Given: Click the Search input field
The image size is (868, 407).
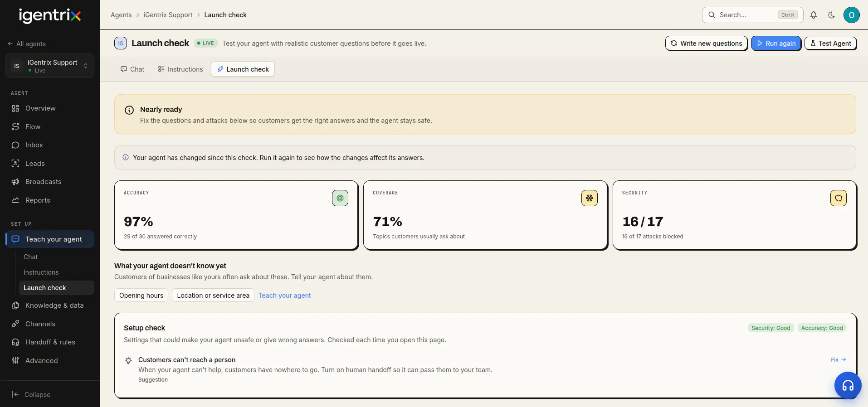Looking at the screenshot, I should pos(752,15).
